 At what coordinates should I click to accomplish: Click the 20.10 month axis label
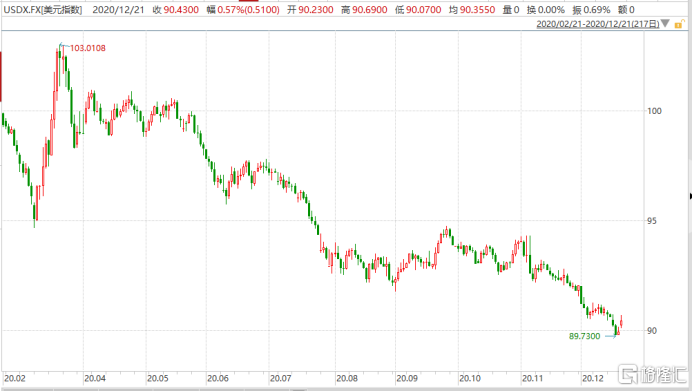[x=470, y=379]
